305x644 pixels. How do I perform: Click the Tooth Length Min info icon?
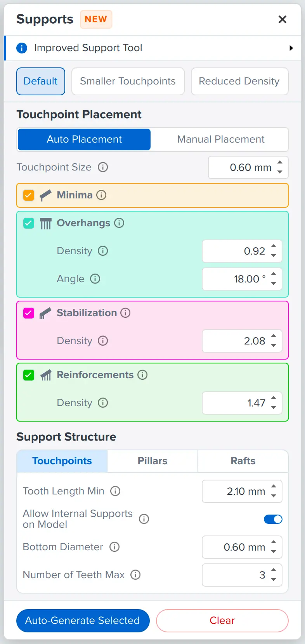pos(115,491)
